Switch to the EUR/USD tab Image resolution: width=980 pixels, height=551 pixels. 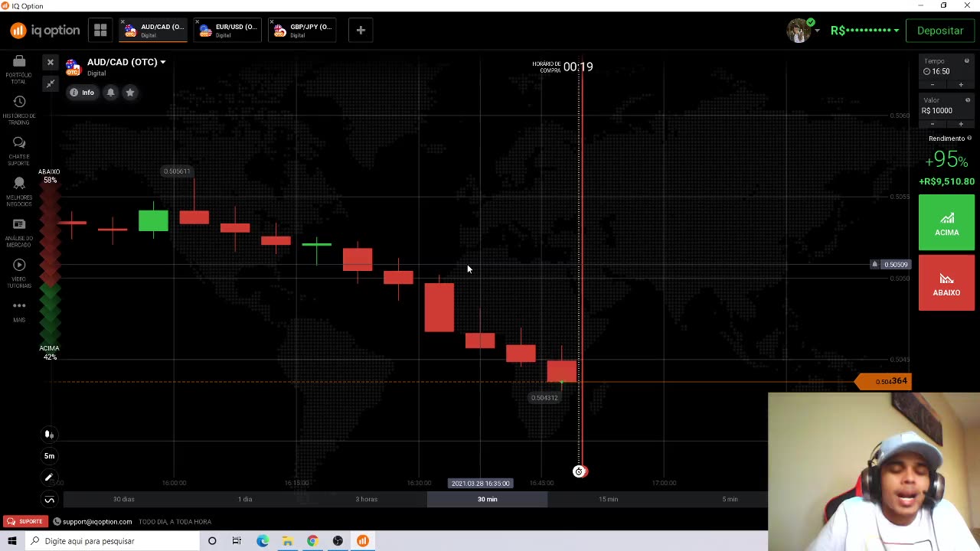228,31
